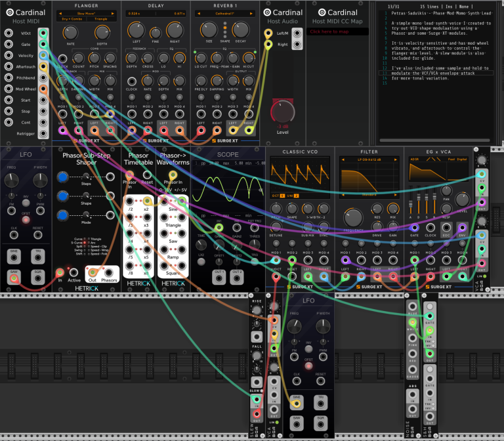Screen dimensions: 504x441
Task: Click the Host Audio Left/M input jack
Action: (x=268, y=33)
